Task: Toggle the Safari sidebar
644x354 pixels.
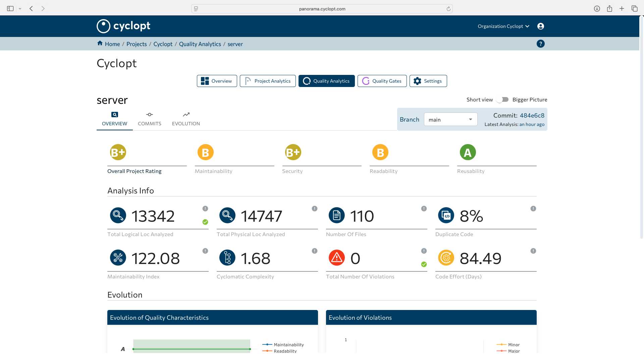Action: click(x=10, y=9)
